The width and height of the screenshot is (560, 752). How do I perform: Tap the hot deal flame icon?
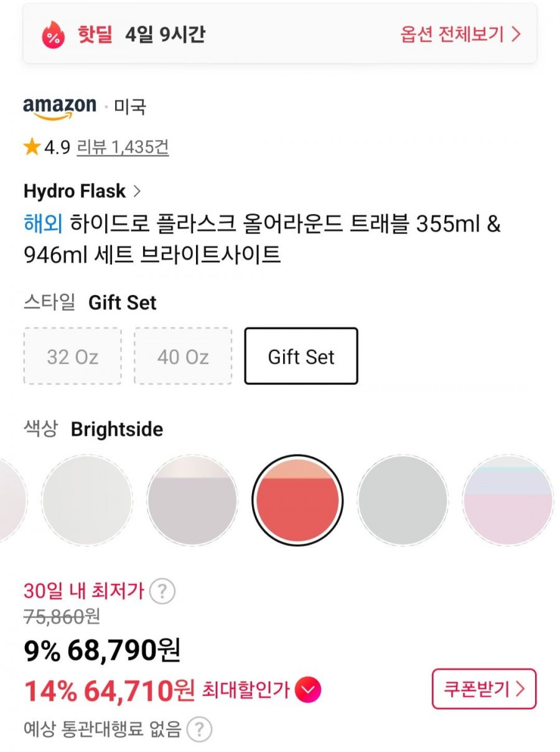[54, 35]
